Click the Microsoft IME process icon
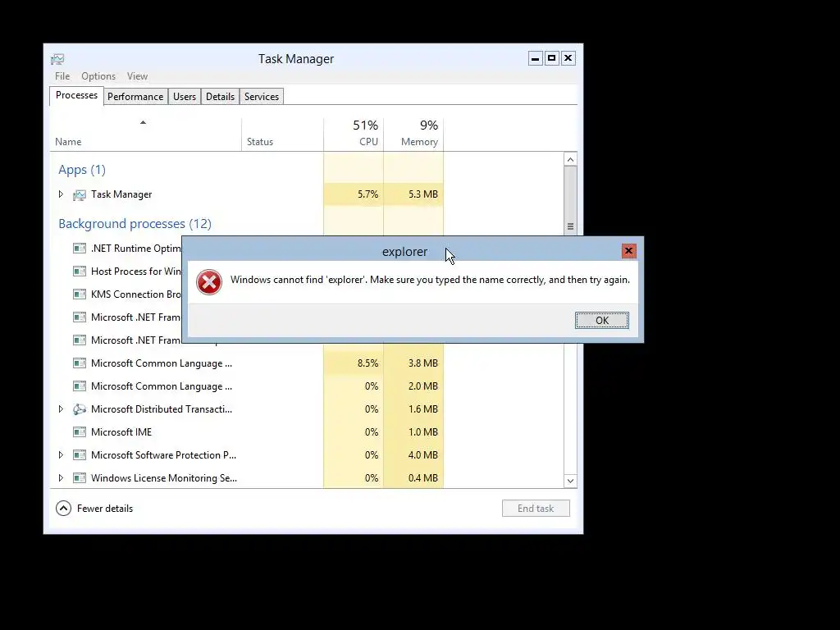Screen dimensions: 840x630 click(x=80, y=432)
